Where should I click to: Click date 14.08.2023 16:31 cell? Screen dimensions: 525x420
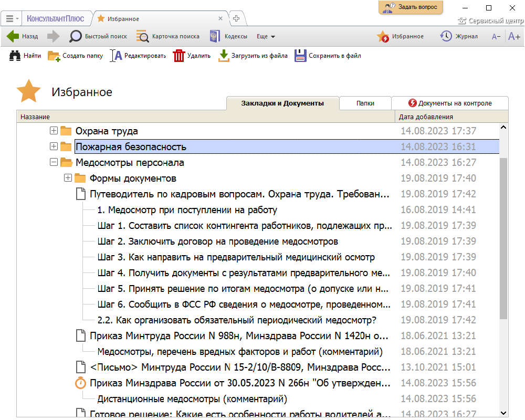click(438, 146)
